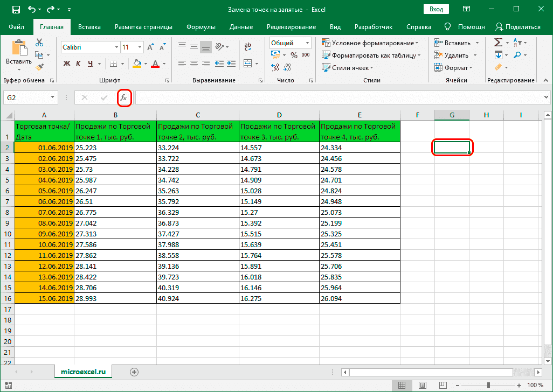The height and width of the screenshot is (392, 553).
Task: Toggle bold formatting (Ж)
Action: (x=67, y=64)
